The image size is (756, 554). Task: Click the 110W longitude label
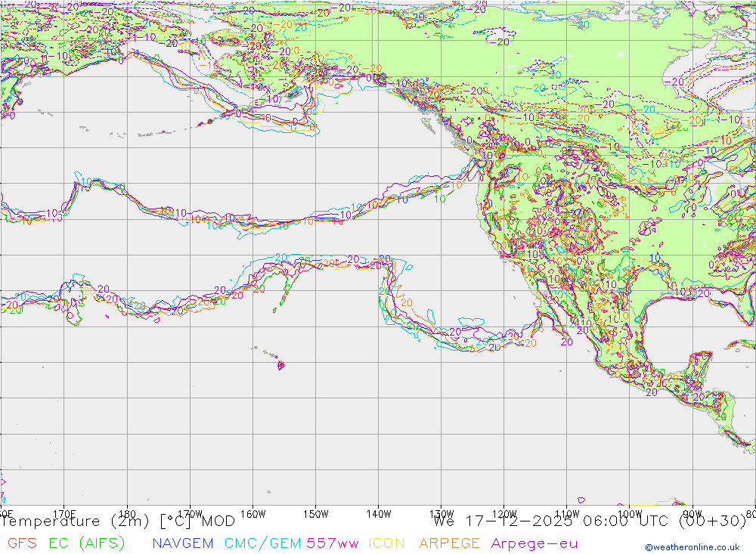click(567, 513)
